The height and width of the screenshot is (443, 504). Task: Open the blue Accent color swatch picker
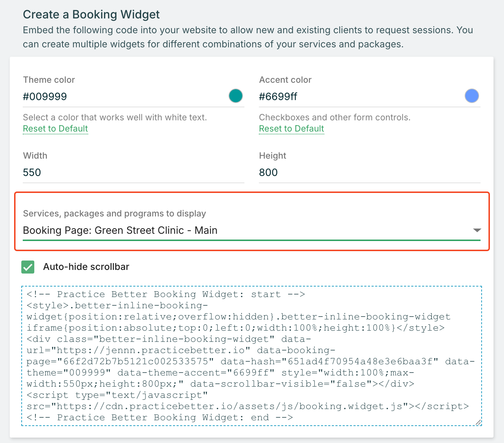coord(472,96)
